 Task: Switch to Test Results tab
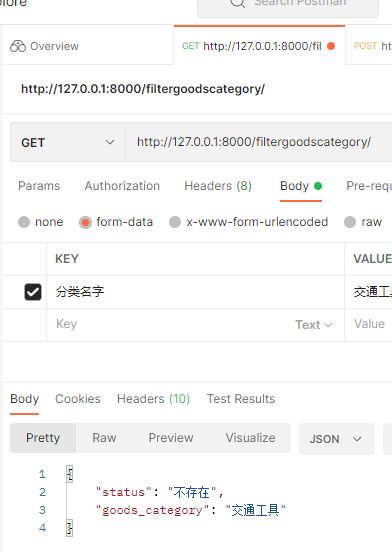(241, 399)
